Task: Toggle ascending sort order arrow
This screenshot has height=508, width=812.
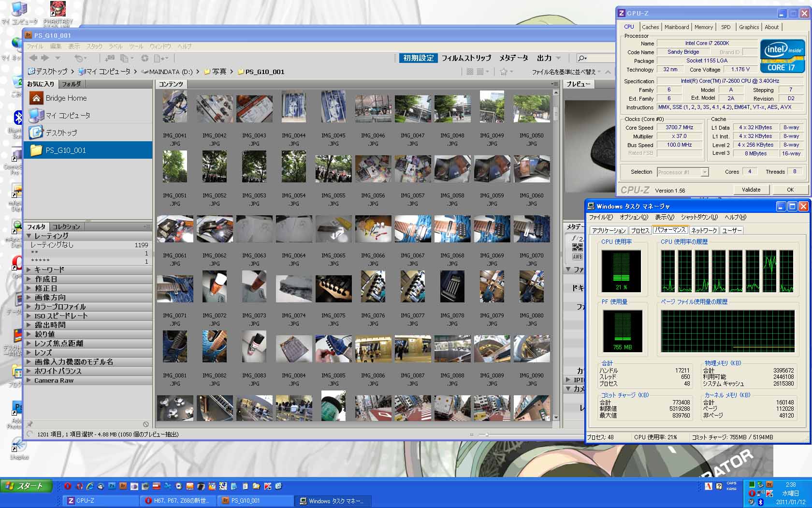Action: (x=608, y=72)
